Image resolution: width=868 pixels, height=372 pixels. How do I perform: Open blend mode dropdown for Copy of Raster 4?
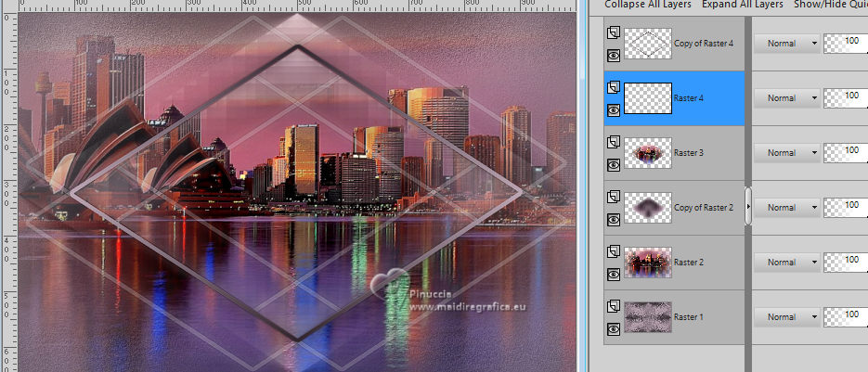pyautogui.click(x=786, y=44)
